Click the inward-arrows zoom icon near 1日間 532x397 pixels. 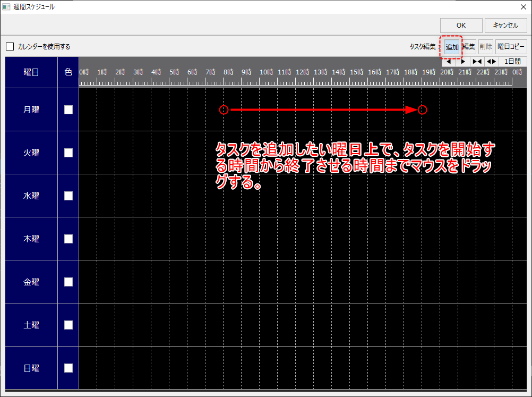point(477,61)
